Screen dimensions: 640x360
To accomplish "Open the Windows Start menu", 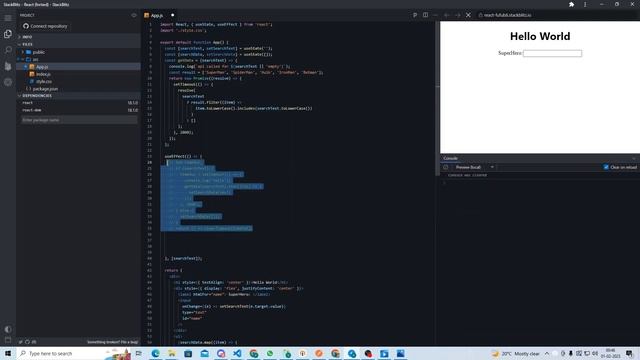I will [8, 353].
